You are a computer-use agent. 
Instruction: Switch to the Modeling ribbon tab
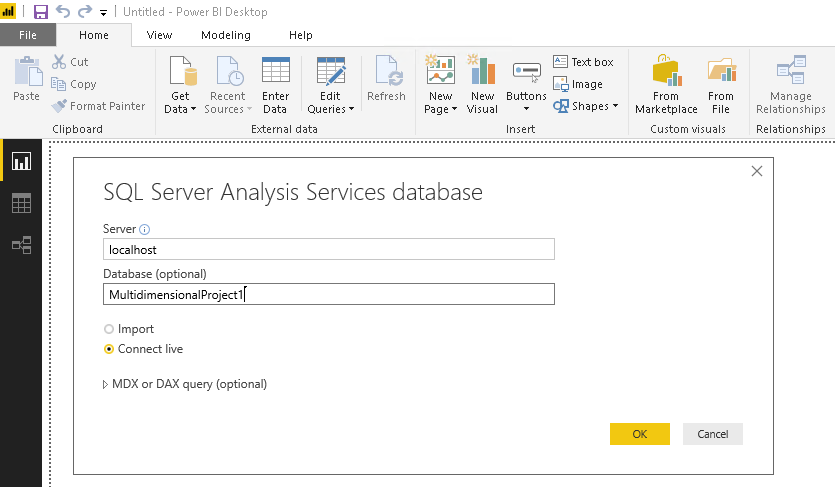pyautogui.click(x=226, y=35)
